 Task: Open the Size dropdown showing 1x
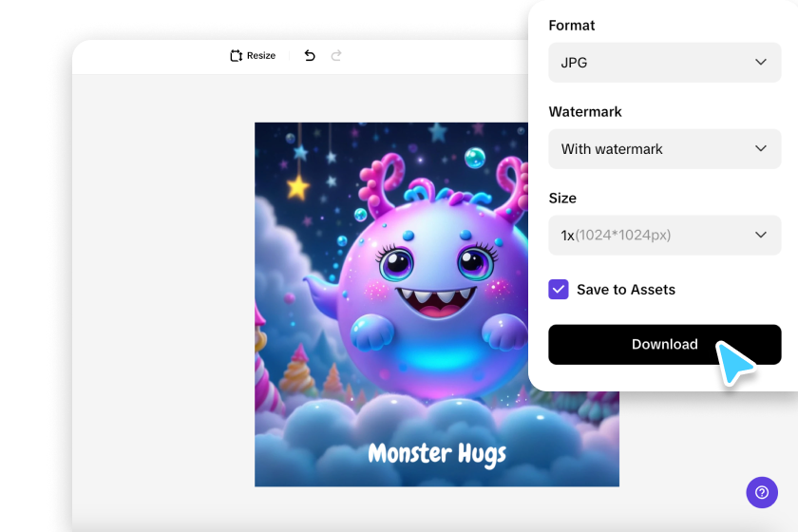(664, 236)
